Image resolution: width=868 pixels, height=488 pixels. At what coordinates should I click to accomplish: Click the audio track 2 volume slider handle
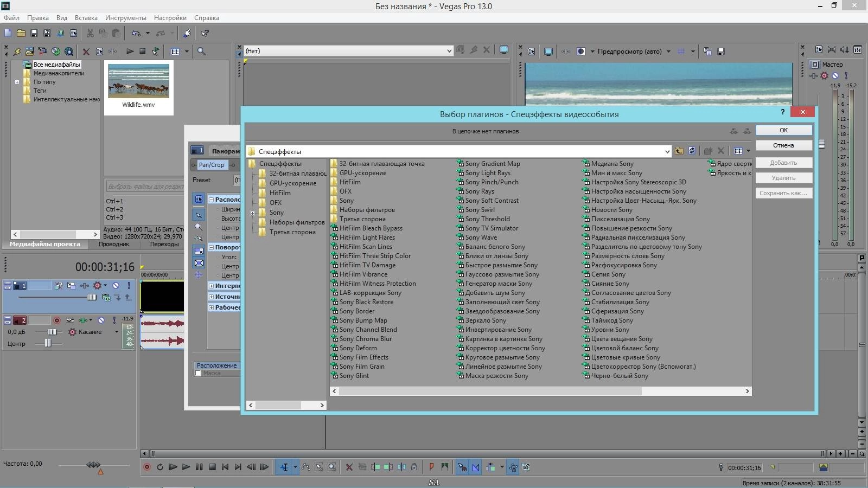pyautogui.click(x=52, y=332)
